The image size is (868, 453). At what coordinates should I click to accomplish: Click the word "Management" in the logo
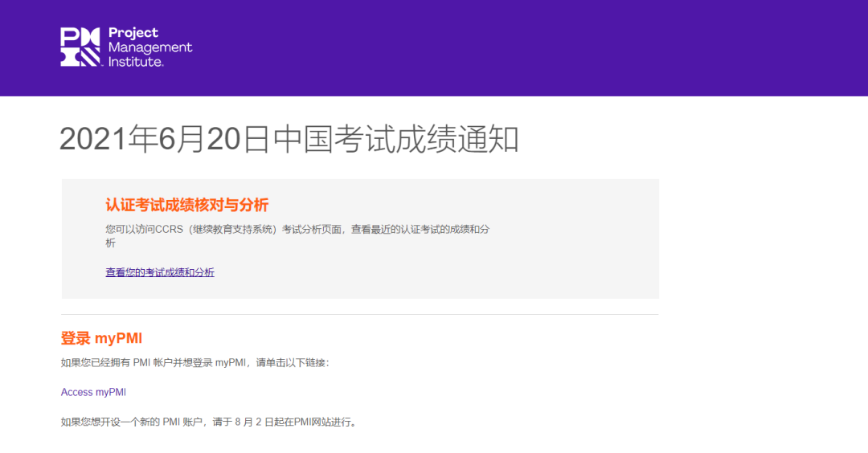(x=150, y=47)
